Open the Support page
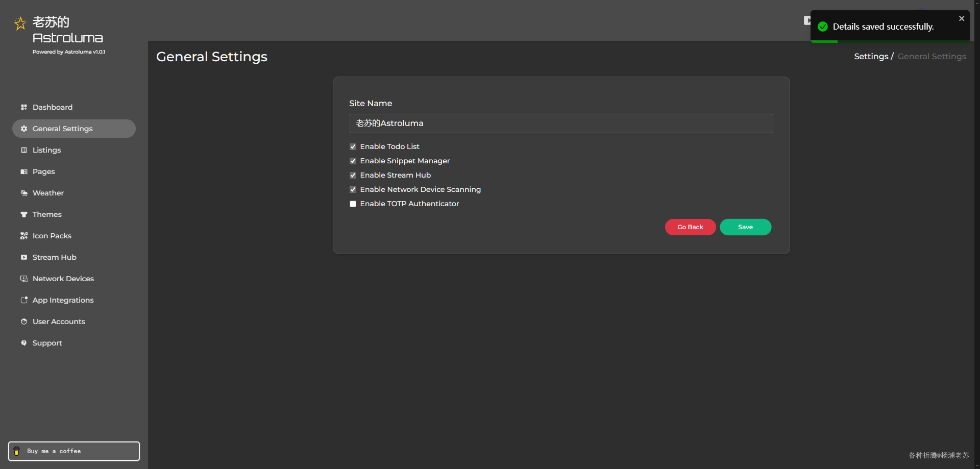Viewport: 980px width, 469px height. (47, 343)
